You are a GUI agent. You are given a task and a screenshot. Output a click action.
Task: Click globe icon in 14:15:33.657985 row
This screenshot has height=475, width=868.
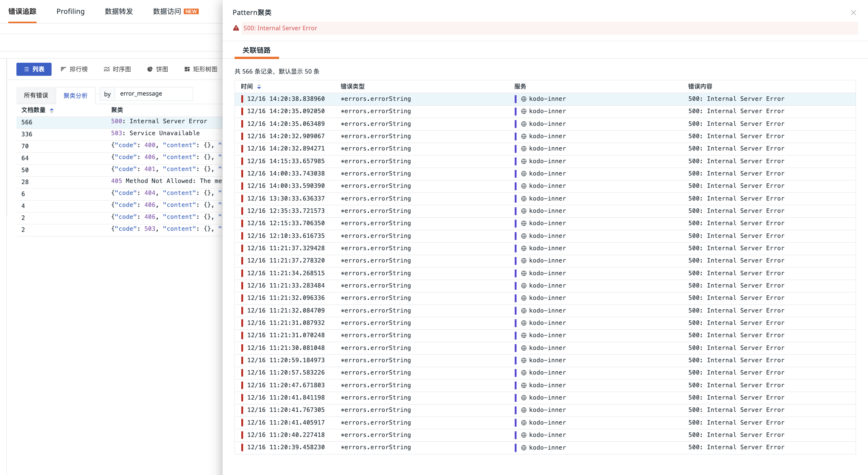pyautogui.click(x=524, y=161)
